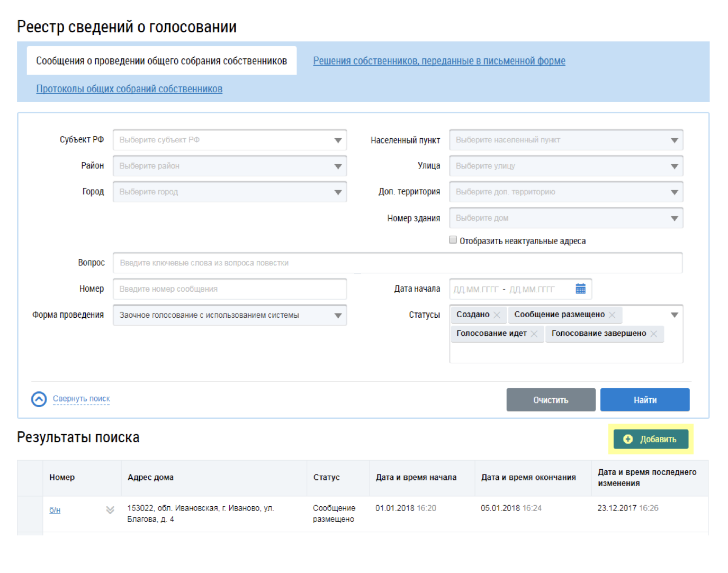This screenshot has width=728, height=573.
Task: Click the green 'Добавить' button
Action: click(651, 439)
